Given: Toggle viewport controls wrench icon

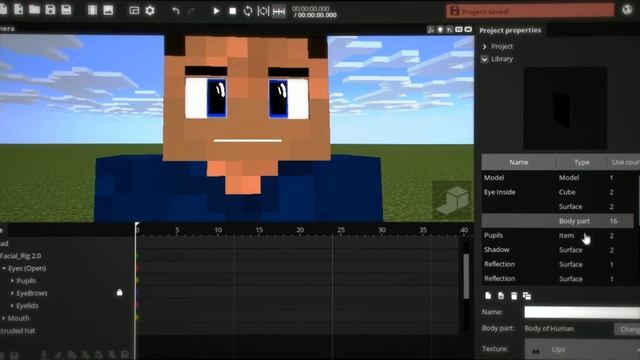Looking at the screenshot, I should [431, 29].
